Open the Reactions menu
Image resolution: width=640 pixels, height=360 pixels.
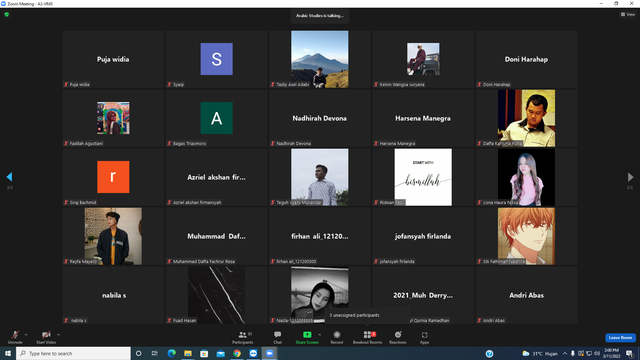point(398,337)
